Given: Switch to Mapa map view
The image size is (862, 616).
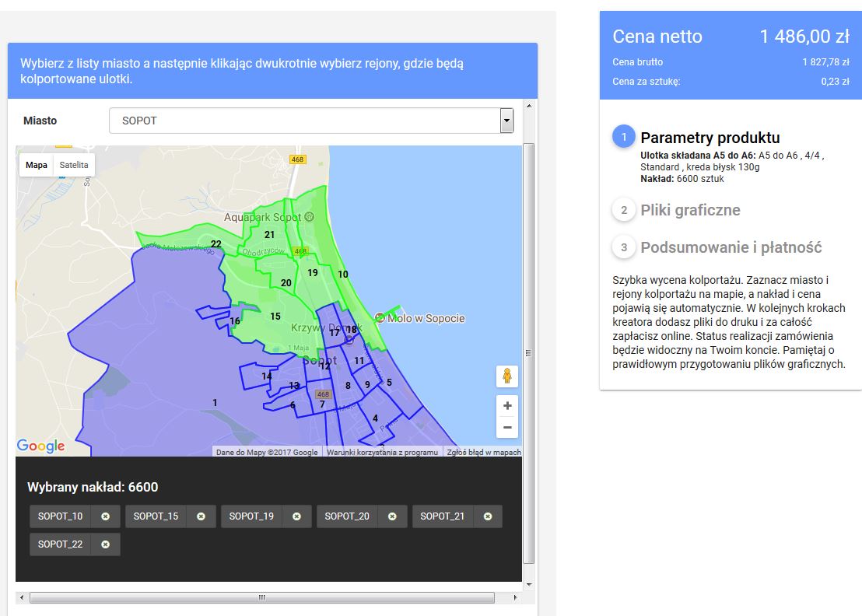Looking at the screenshot, I should (37, 165).
